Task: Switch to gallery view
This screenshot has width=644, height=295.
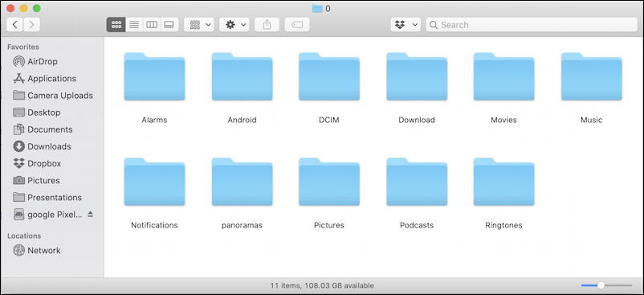Action: point(169,25)
